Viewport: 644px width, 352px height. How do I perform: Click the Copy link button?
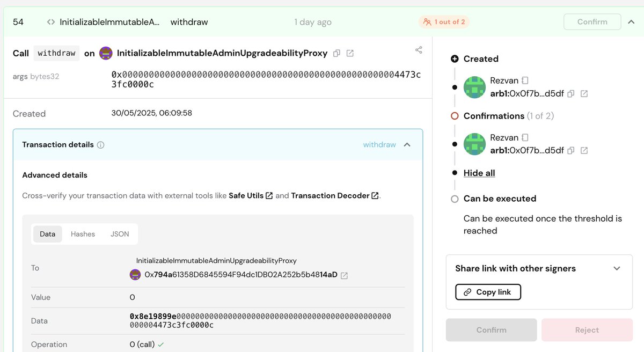click(488, 292)
